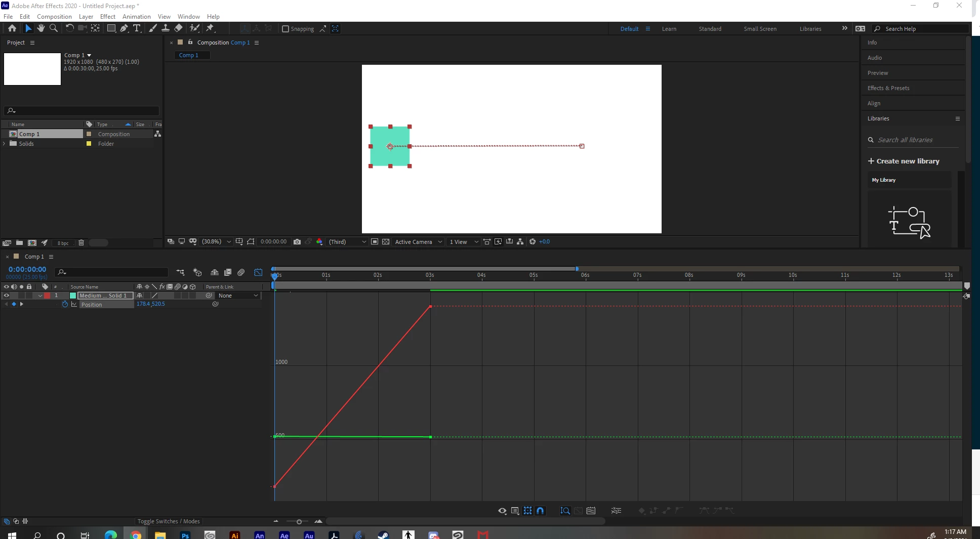Click the red label color swatch of layer 1
The height and width of the screenshot is (539, 980).
(47, 296)
